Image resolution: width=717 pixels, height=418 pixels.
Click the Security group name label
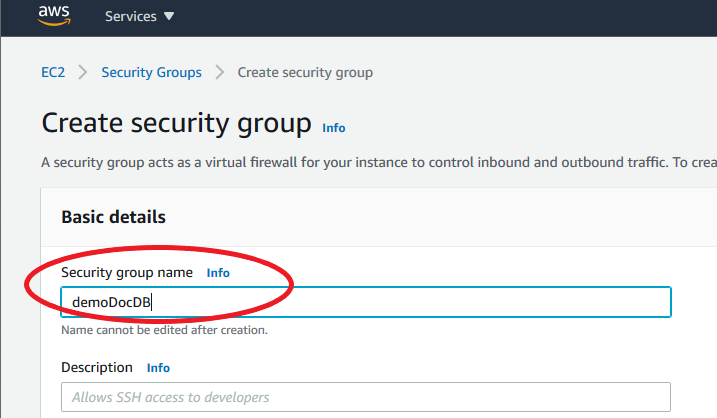(x=127, y=272)
